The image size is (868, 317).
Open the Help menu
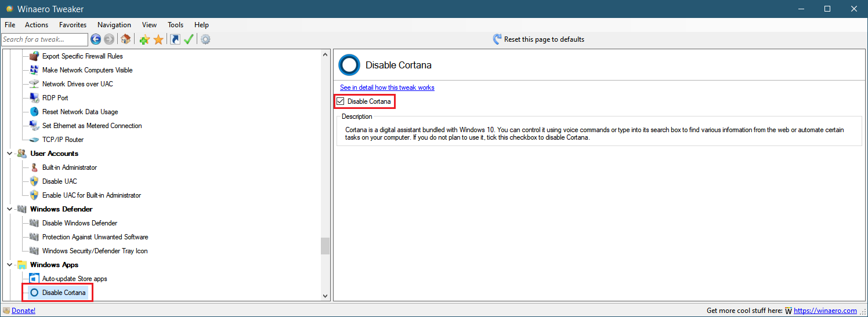201,25
